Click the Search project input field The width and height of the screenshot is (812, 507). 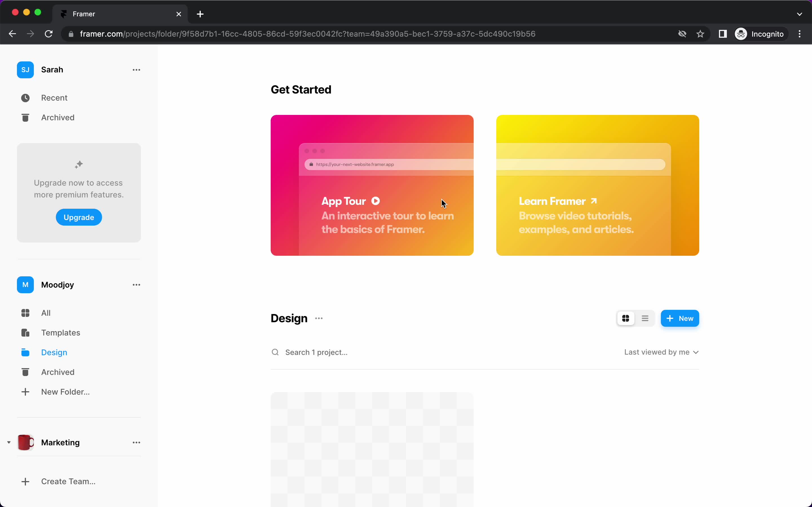316,352
